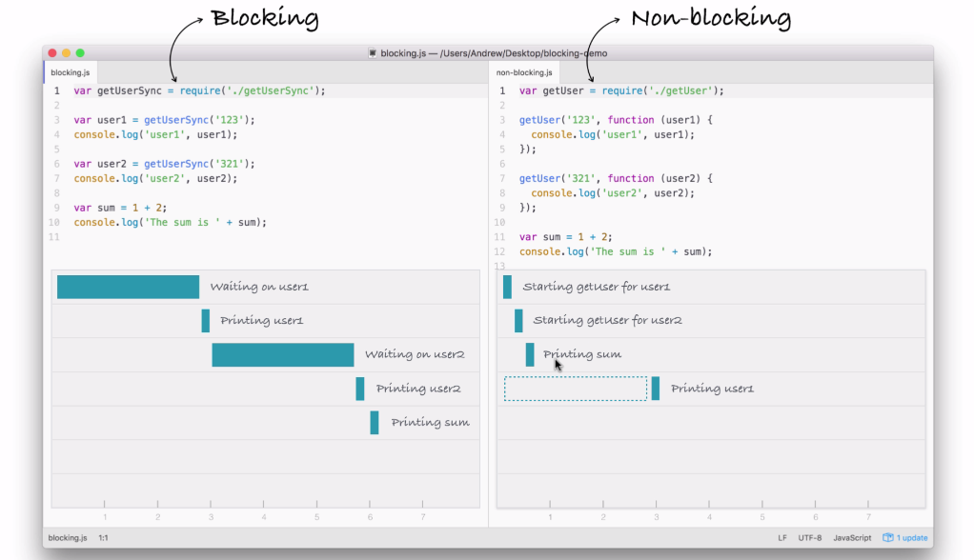Screen dimensions: 974x560
Task: Click the right chart 'Printing user1' bar
Action: (x=656, y=389)
